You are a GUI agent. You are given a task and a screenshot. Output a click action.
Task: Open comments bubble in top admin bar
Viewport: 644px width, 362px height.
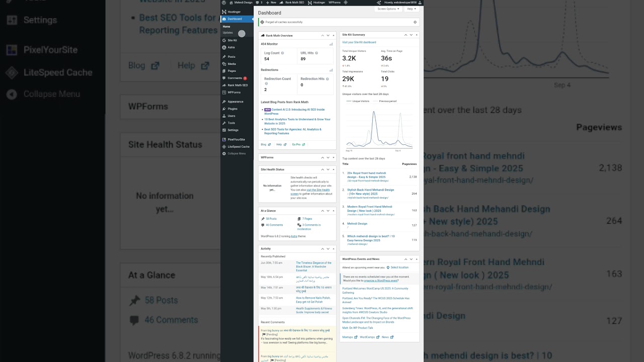[x=259, y=3]
